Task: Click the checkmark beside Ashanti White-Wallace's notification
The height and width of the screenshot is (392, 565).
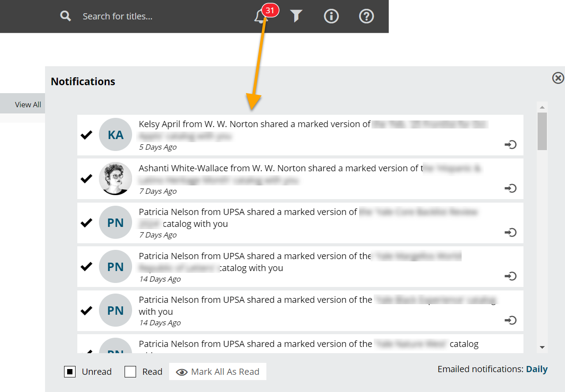Action: pyautogui.click(x=87, y=179)
